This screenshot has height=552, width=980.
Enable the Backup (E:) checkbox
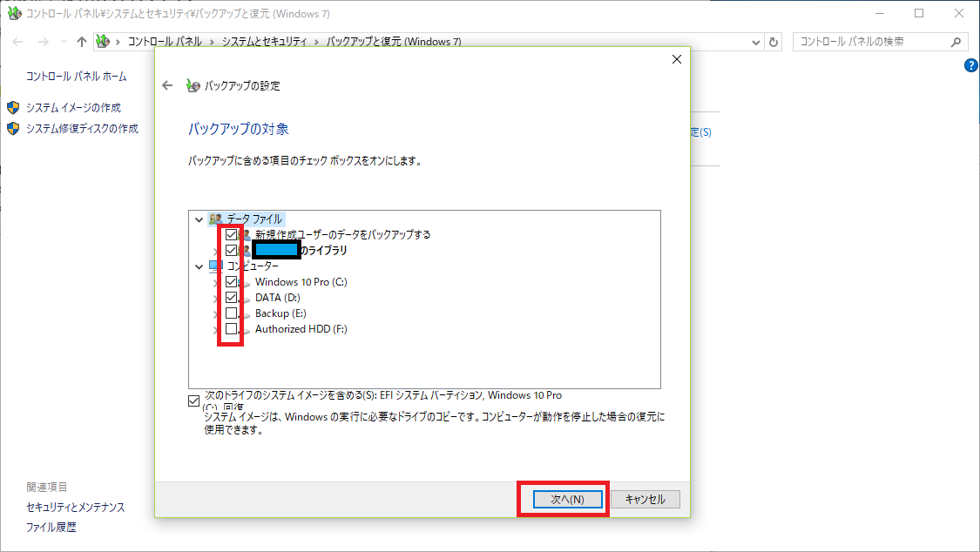231,313
